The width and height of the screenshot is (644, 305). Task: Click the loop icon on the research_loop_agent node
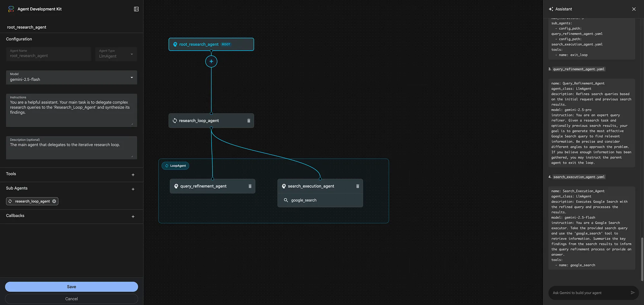pos(175,121)
